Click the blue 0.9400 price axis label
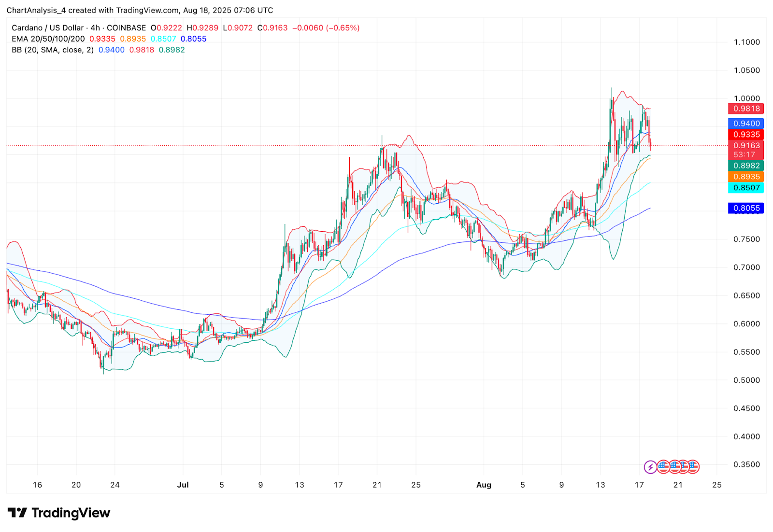 [x=746, y=124]
